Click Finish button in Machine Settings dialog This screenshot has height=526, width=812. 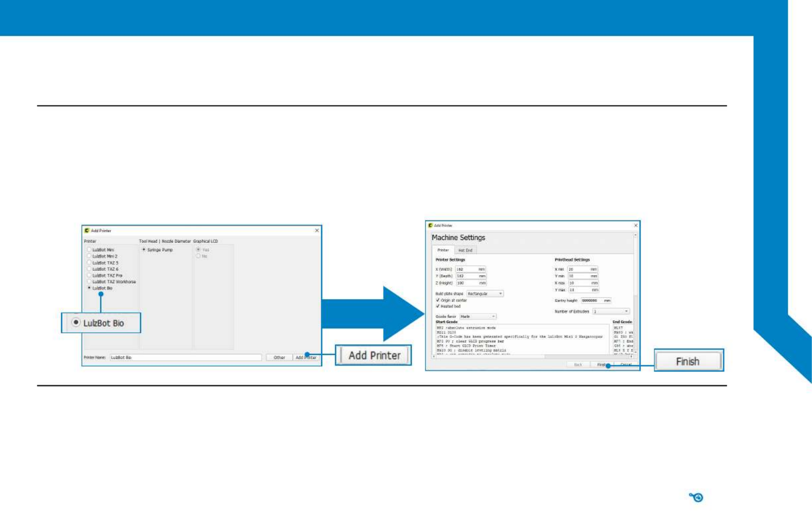pyautogui.click(x=602, y=365)
